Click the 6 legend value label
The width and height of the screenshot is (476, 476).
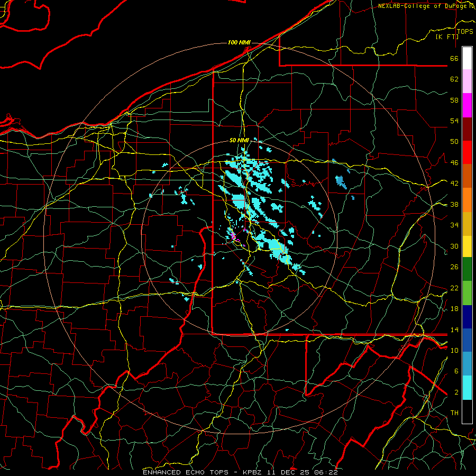pos(456,371)
